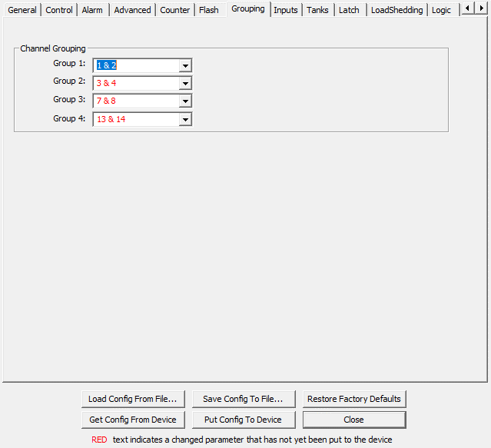Expand the Group 1 dropdown arrow
This screenshot has height=448, width=491.
click(184, 66)
